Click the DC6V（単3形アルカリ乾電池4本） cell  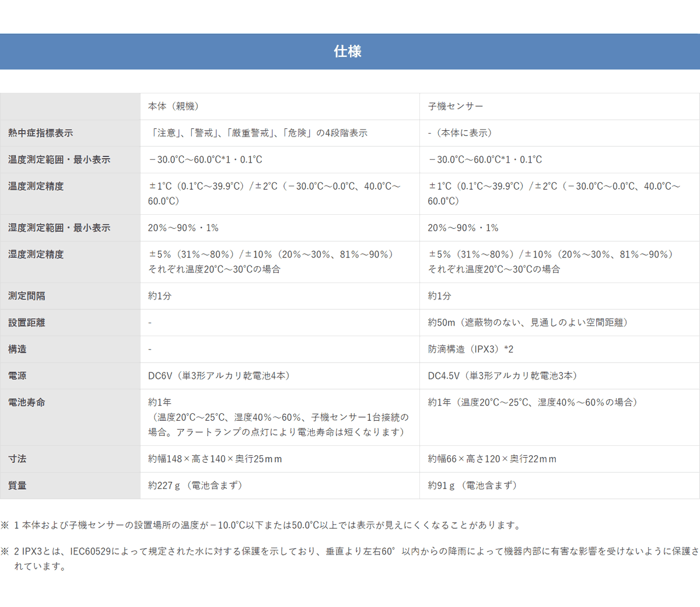pos(280,376)
